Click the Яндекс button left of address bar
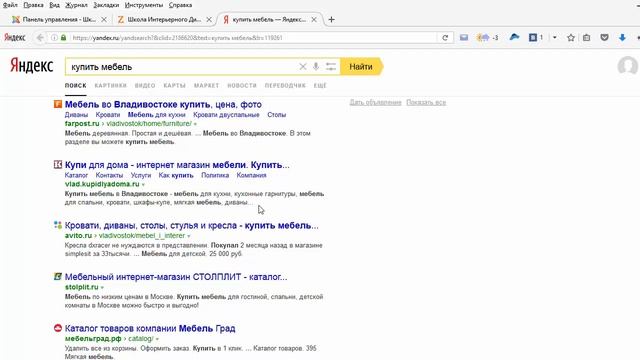Viewport: 640px width, 360px height. (15, 38)
